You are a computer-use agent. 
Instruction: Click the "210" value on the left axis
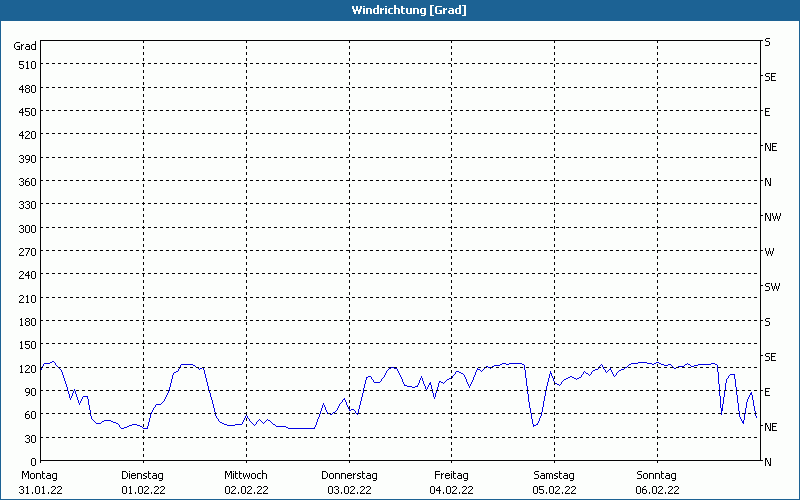(28, 299)
